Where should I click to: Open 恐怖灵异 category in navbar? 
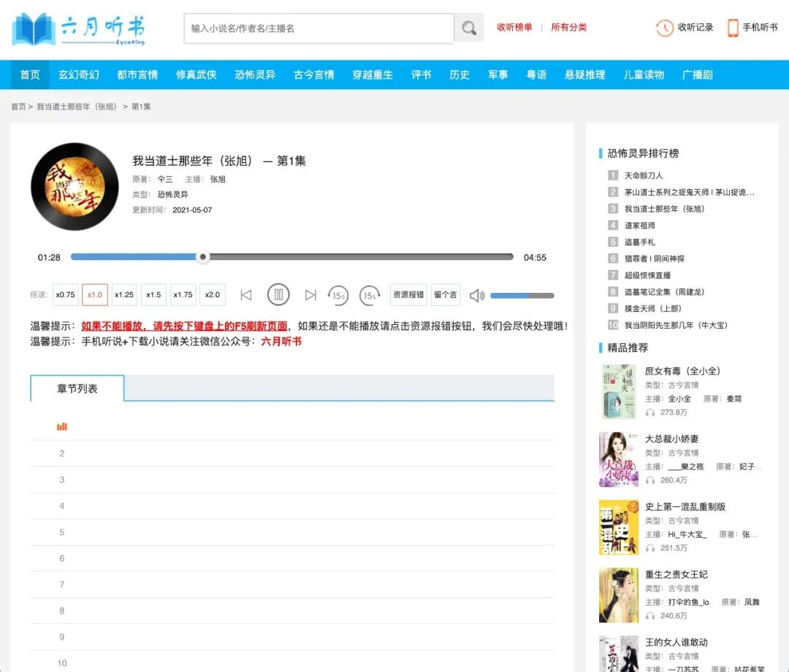tap(255, 75)
